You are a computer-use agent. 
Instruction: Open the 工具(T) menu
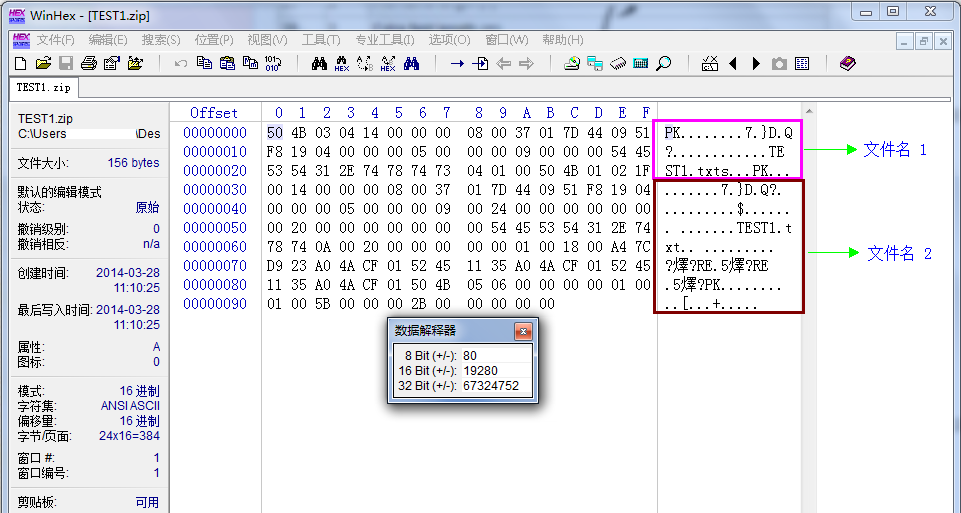point(321,40)
